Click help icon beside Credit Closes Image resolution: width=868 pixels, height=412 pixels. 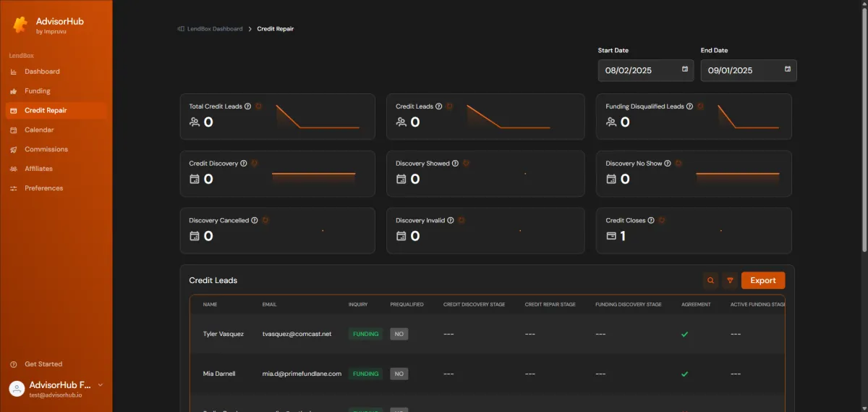click(x=651, y=220)
